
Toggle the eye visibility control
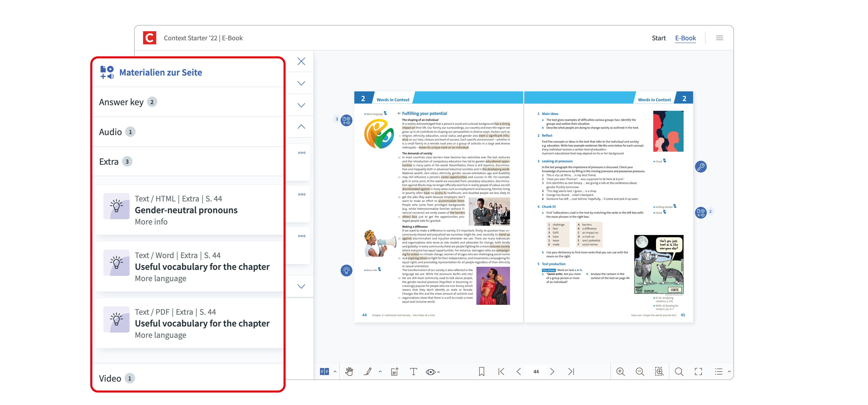tap(430, 372)
